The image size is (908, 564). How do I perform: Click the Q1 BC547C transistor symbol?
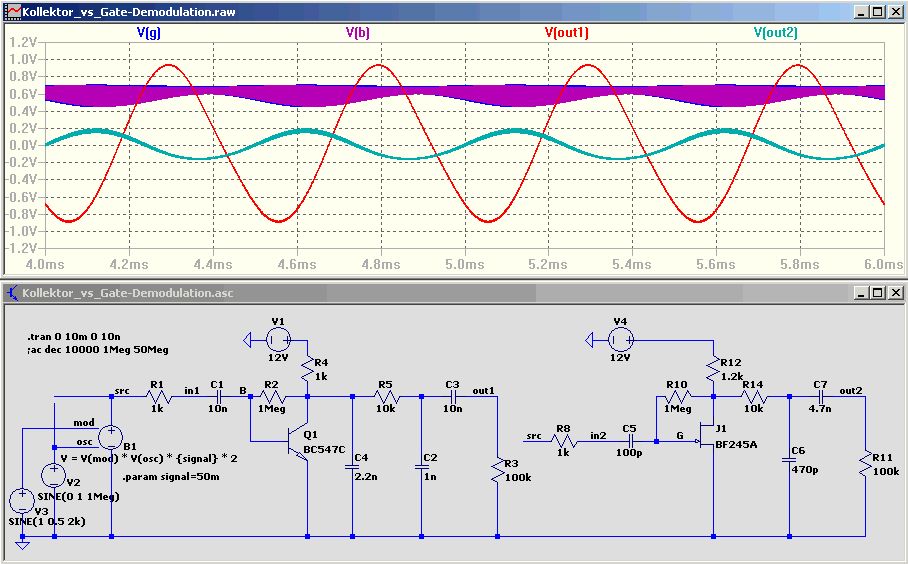pyautogui.click(x=297, y=442)
